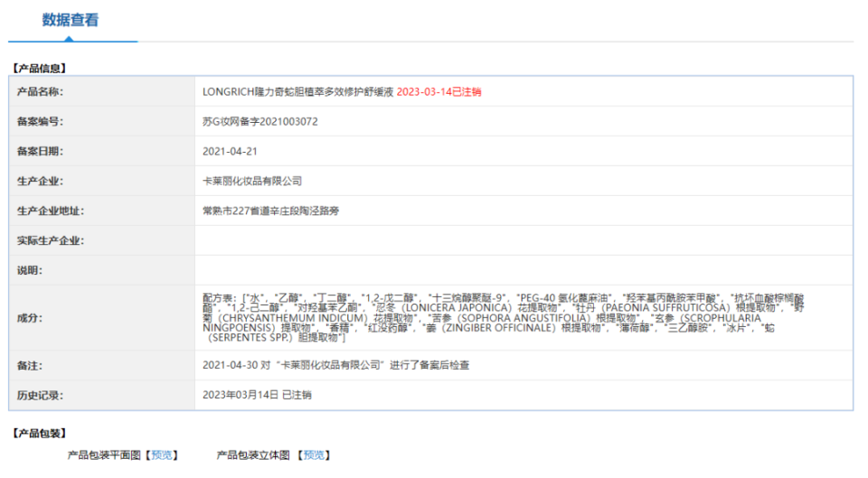868x478 pixels.
Task: Click the 实际生产企业 row label
Action: (x=51, y=240)
